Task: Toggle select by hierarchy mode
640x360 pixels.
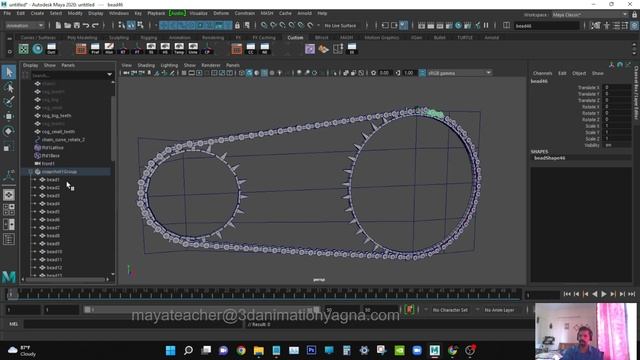Action: 122,25
